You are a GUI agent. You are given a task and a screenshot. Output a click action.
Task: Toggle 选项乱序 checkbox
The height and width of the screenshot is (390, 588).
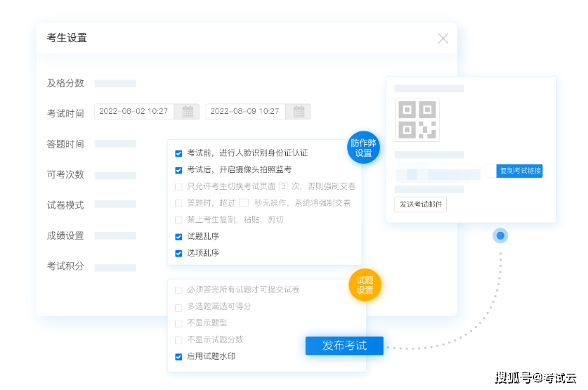click(178, 254)
